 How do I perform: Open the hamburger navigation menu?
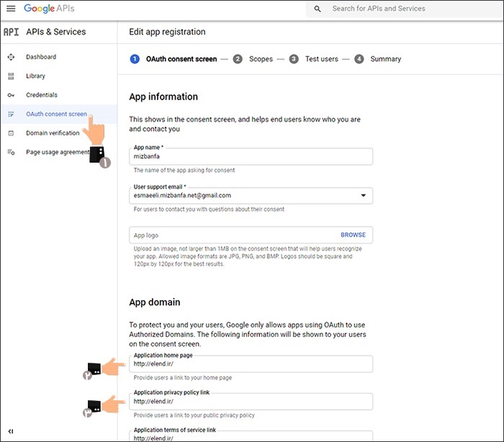pyautogui.click(x=11, y=9)
